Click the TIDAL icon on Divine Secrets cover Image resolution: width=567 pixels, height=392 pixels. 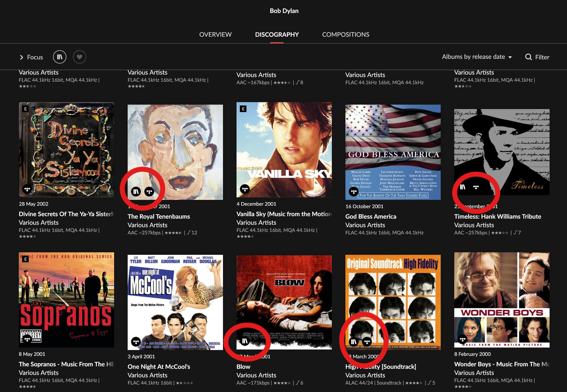27,189
